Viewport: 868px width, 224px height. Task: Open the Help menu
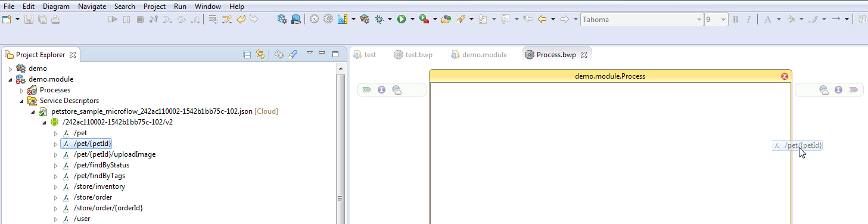[237, 6]
